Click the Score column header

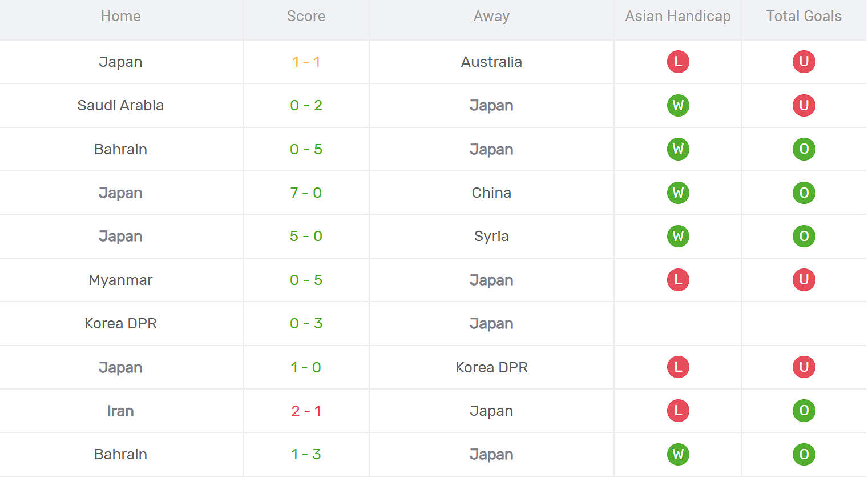tap(306, 16)
